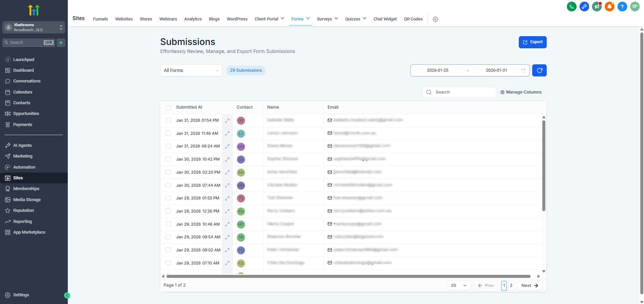This screenshot has height=304, width=644.
Task: Open the Analytics tab
Action: (193, 19)
